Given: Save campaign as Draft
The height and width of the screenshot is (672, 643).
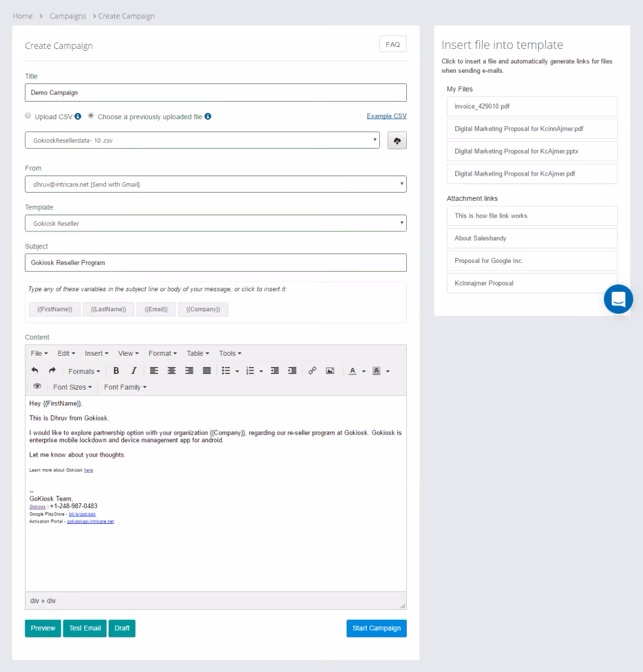Looking at the screenshot, I should click(x=122, y=628).
